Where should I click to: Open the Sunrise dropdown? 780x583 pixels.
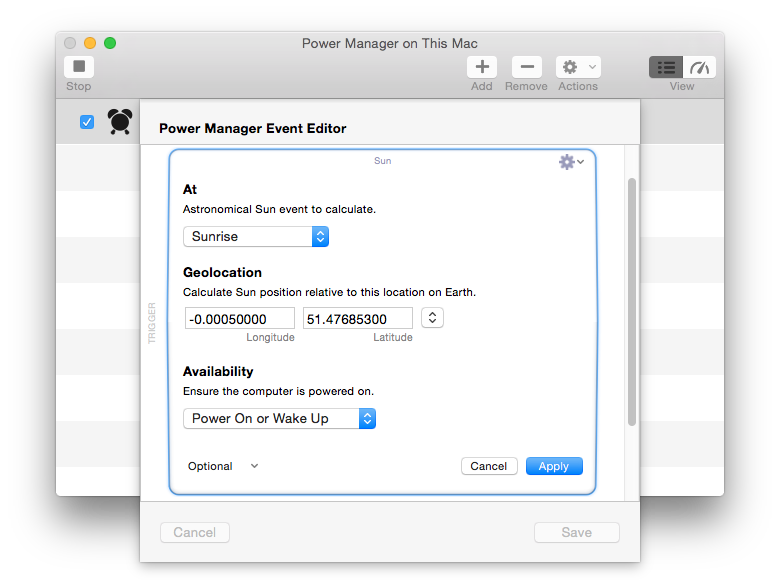click(x=256, y=236)
